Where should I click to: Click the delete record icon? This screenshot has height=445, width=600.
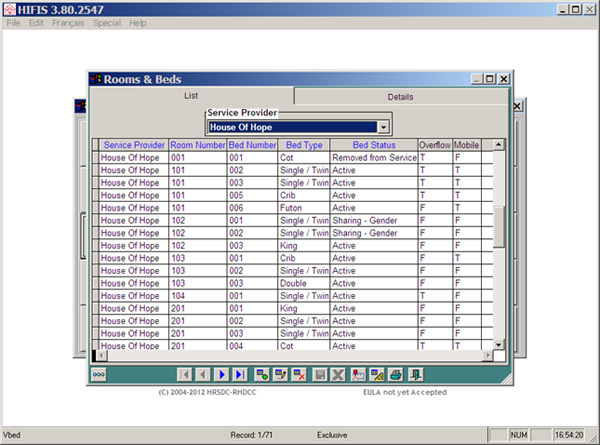[x=299, y=374]
